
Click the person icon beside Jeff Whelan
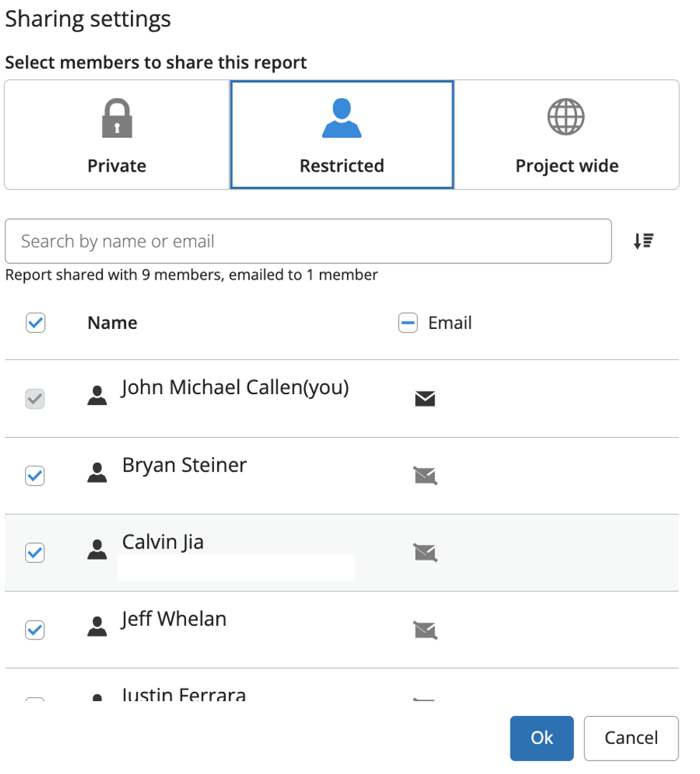point(97,627)
